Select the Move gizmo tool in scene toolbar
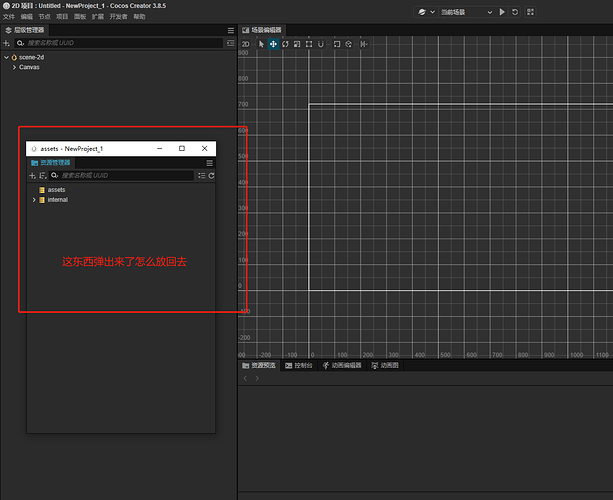The height and width of the screenshot is (500, 613). 273,44
